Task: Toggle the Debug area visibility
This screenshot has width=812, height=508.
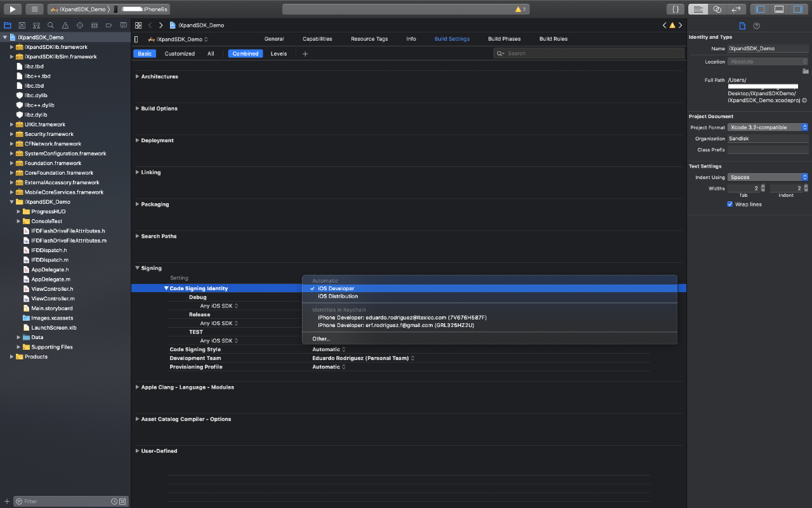Action: click(779, 9)
